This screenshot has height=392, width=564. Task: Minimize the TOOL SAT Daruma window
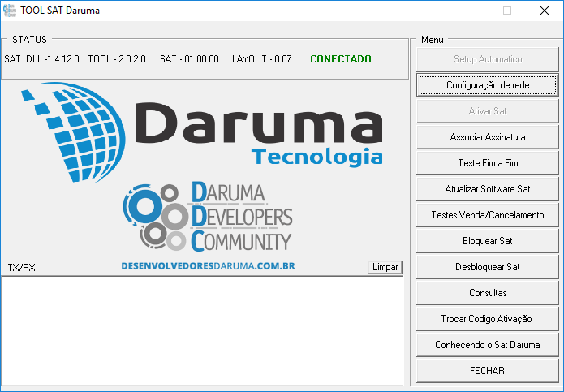(471, 11)
